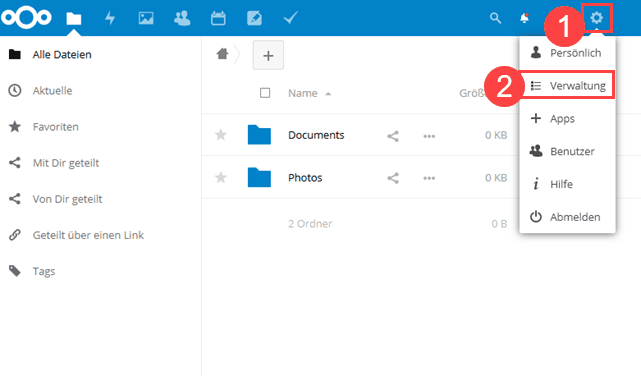The height and width of the screenshot is (376, 641).
Task: Open the Contacts app icon
Action: [182, 18]
